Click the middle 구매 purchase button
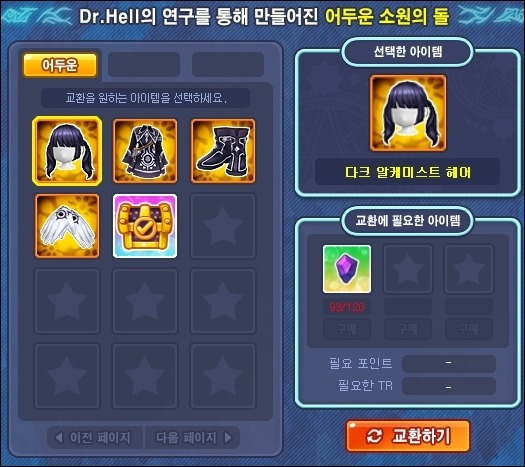Screen dimensions: 525x467 pos(408,329)
